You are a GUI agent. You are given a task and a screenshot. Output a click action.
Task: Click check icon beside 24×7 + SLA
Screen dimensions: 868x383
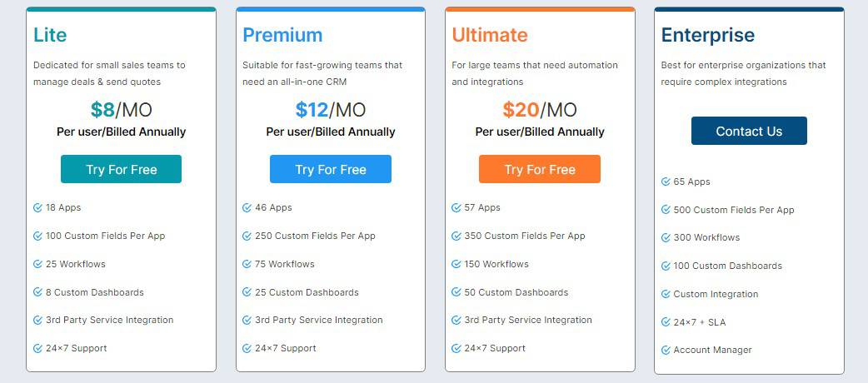[x=666, y=321]
